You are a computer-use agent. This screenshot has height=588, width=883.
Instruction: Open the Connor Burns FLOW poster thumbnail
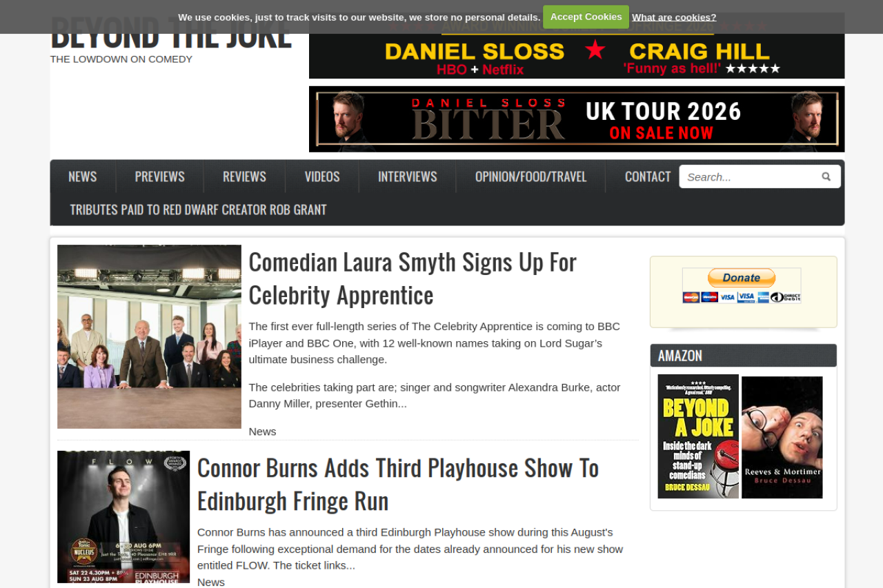pos(123,517)
